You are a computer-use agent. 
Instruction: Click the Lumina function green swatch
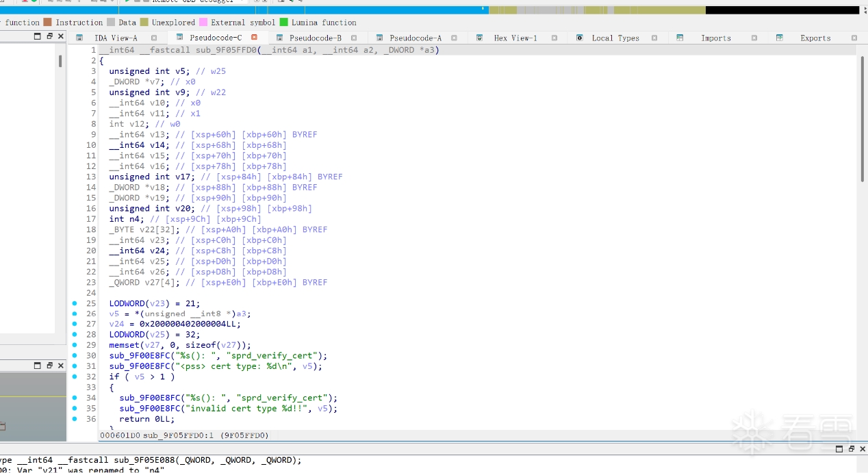[x=284, y=23]
